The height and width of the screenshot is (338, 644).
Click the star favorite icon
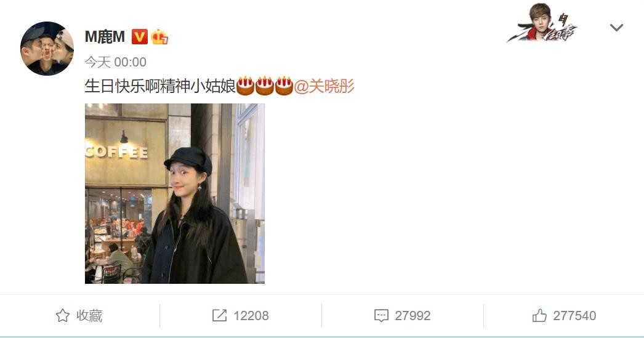(x=62, y=315)
